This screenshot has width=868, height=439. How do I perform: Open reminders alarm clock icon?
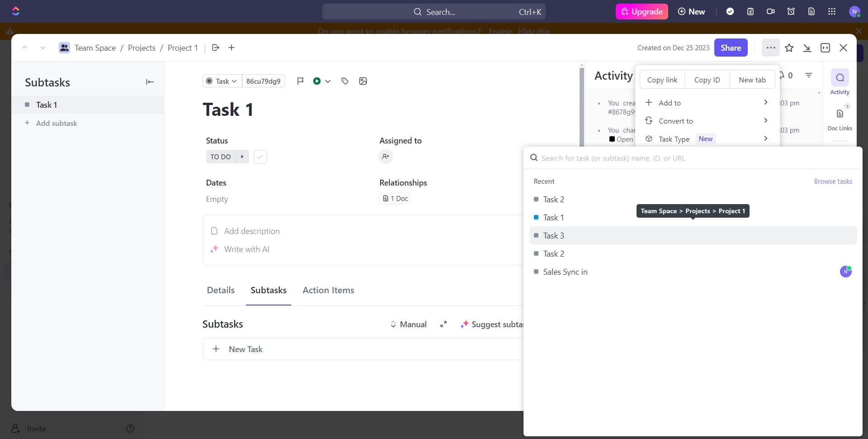[791, 11]
